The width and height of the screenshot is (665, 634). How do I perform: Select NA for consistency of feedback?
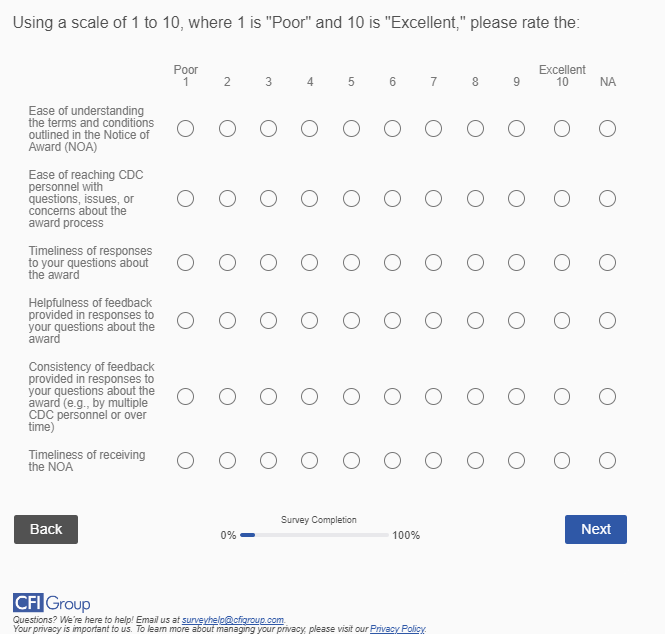tap(607, 397)
